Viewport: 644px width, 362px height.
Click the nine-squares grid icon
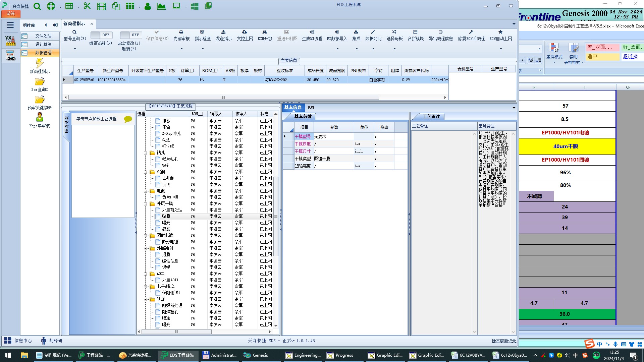(x=130, y=6)
